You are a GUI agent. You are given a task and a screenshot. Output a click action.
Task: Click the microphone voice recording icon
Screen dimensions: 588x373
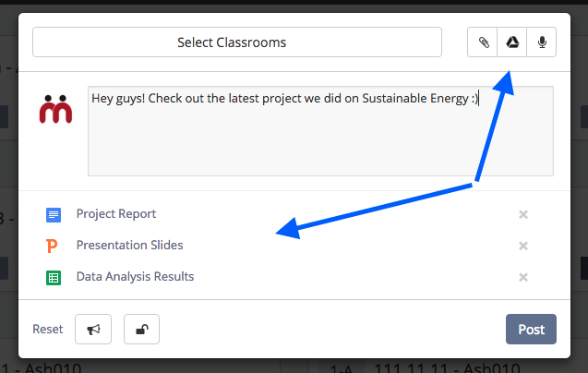point(542,42)
